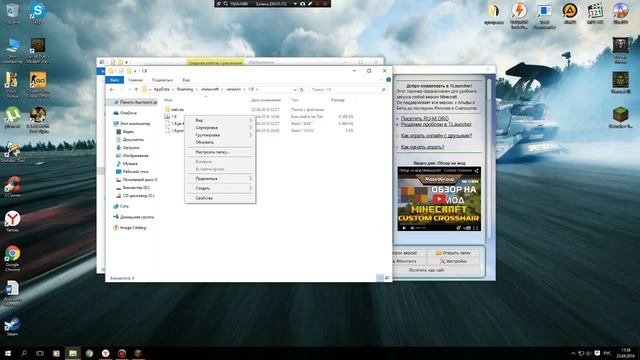Open Image Catalog in navigation pane

coord(129,227)
